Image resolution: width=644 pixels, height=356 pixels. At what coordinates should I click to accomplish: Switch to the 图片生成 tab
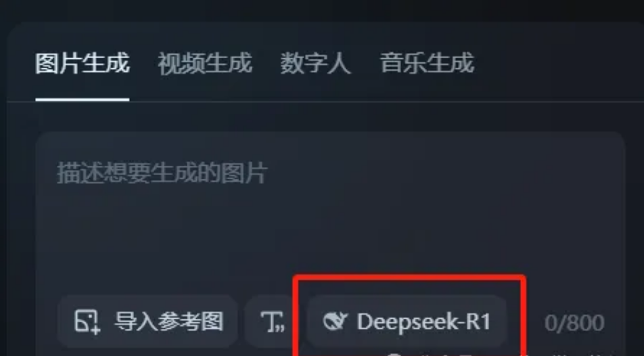coord(82,64)
